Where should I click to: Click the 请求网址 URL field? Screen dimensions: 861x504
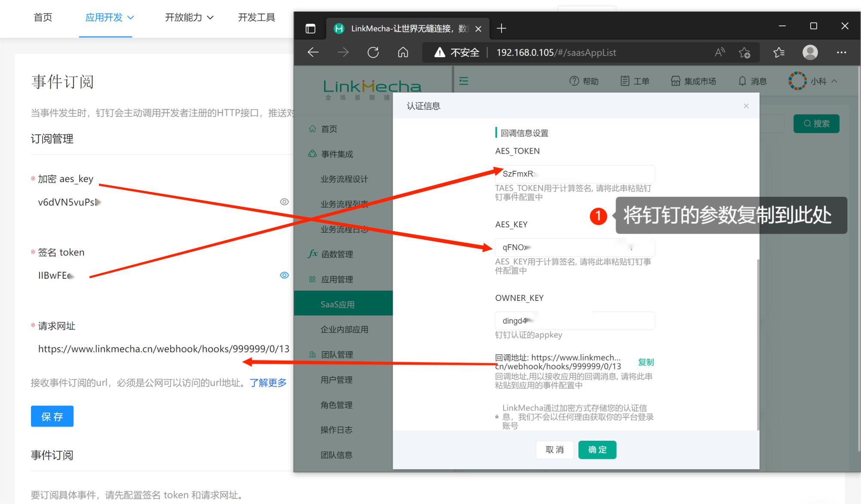[164, 349]
